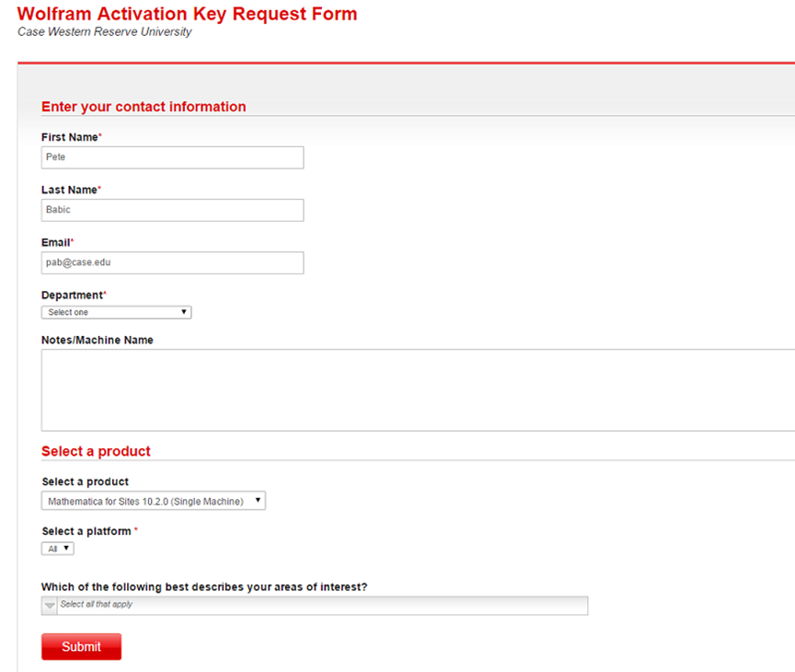Click the Notes/Machine Name label

coord(97,341)
